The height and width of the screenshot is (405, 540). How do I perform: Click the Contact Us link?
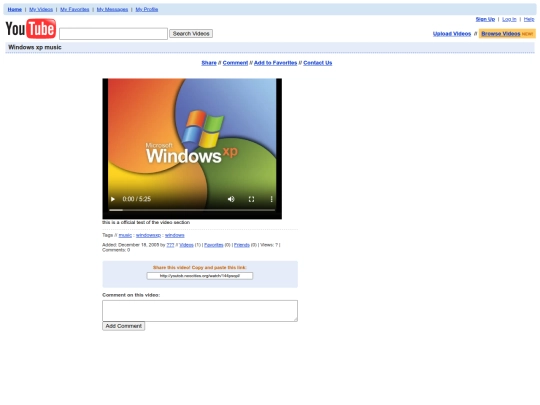(x=318, y=63)
